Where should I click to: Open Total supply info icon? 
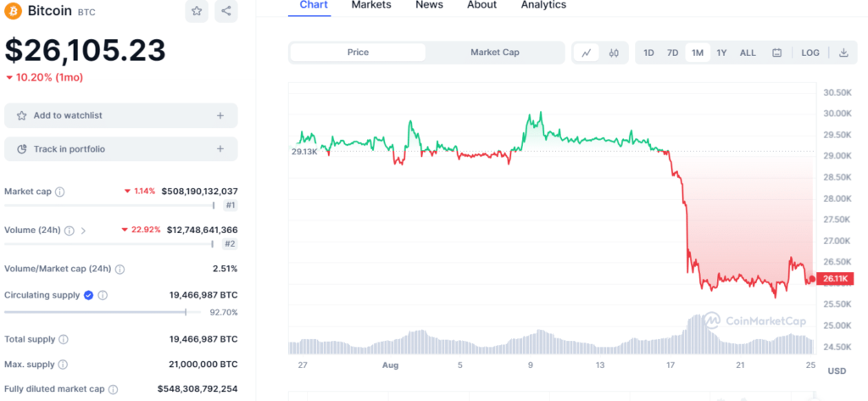point(64,339)
